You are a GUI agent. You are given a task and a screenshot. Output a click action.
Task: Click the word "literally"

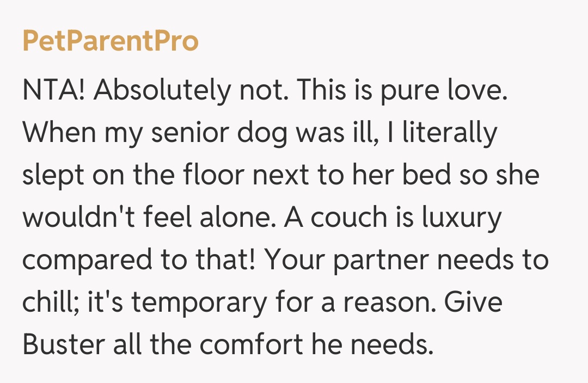[449, 134]
